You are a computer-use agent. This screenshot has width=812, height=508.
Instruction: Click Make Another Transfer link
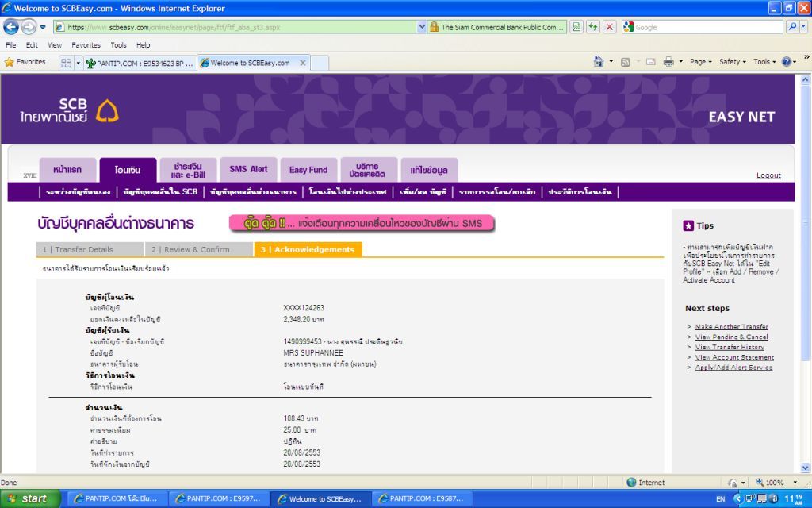click(x=731, y=326)
